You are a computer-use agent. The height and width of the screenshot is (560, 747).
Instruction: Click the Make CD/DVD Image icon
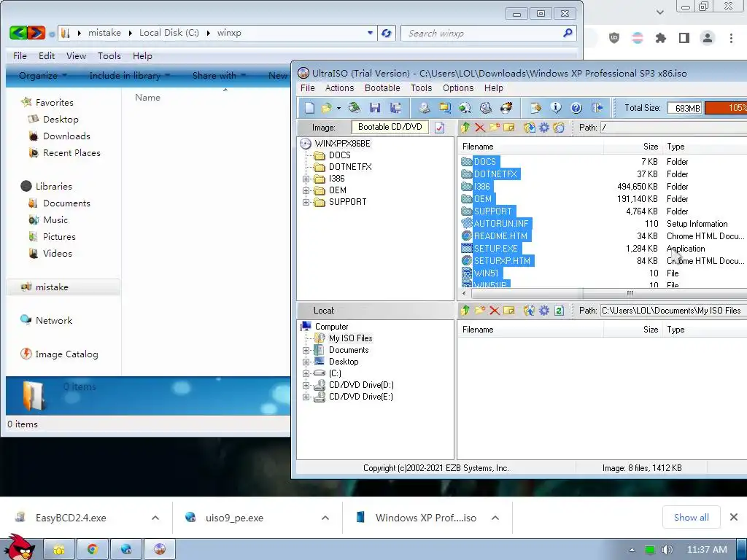pyautogui.click(x=424, y=108)
